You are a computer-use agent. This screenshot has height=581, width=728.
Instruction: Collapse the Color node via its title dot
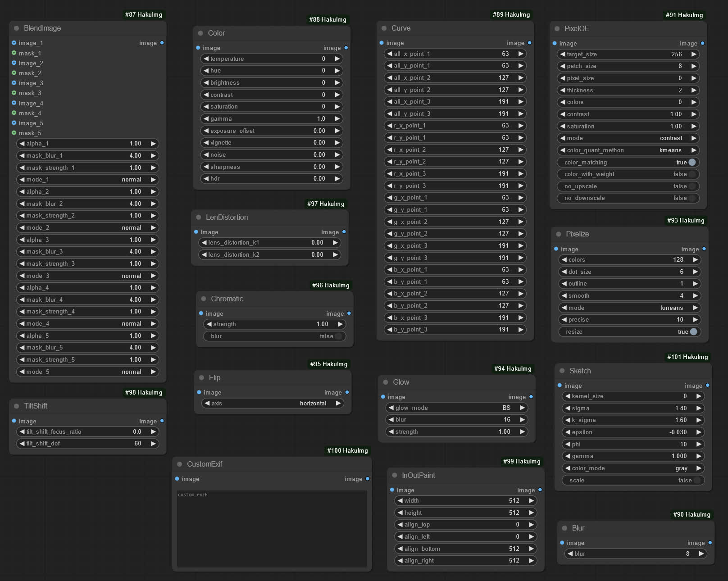200,33
